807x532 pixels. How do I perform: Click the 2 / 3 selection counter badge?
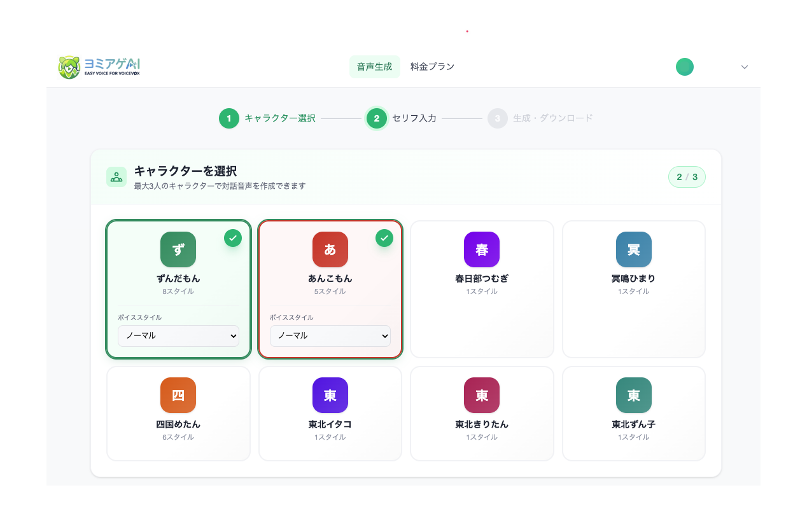coord(687,177)
